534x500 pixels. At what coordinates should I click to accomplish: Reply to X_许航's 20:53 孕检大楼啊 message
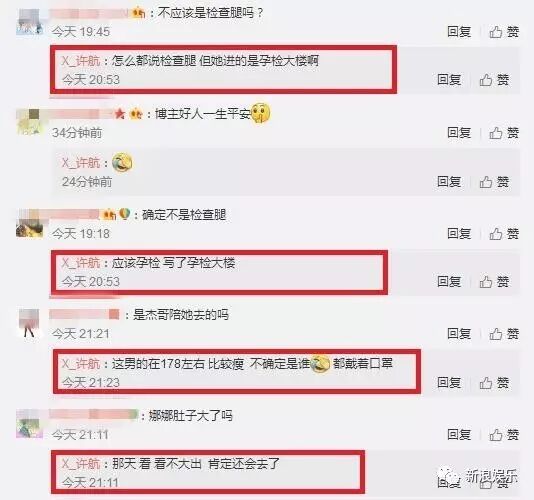click(449, 80)
